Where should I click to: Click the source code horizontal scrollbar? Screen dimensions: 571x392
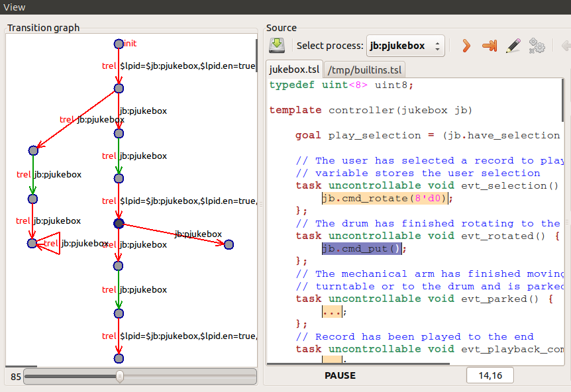358,365
